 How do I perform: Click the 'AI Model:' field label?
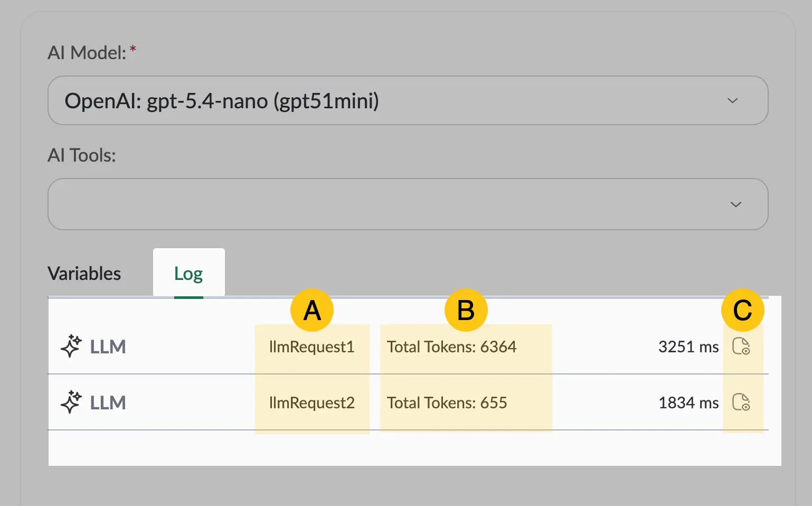[x=87, y=53]
